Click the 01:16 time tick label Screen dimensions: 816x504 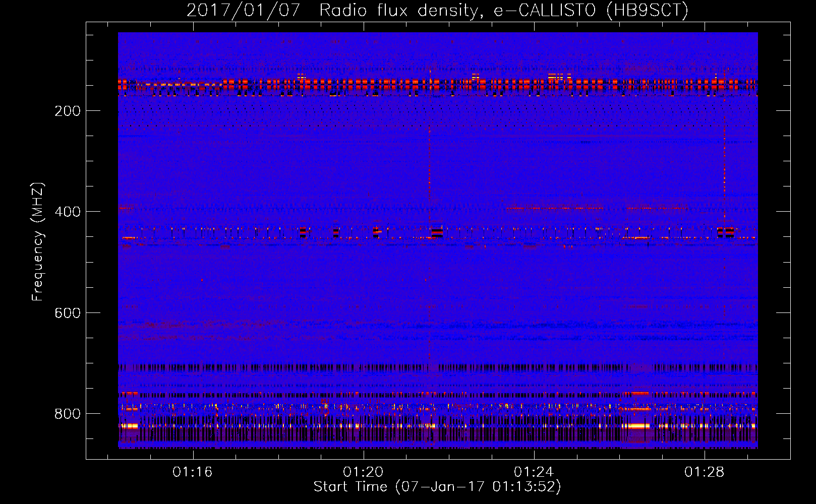(x=193, y=472)
